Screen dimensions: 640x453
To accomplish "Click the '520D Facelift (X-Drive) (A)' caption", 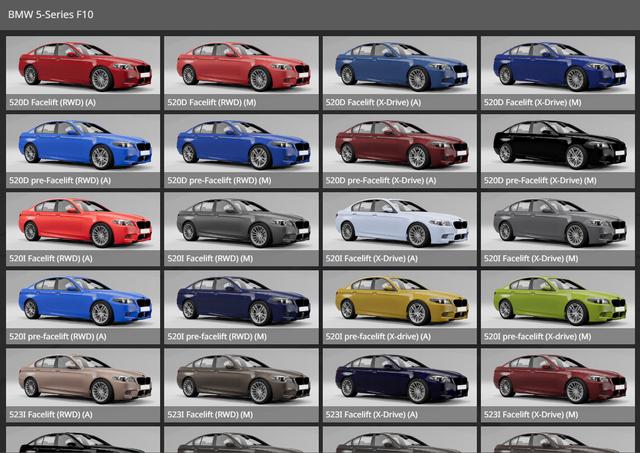I will pyautogui.click(x=373, y=102).
